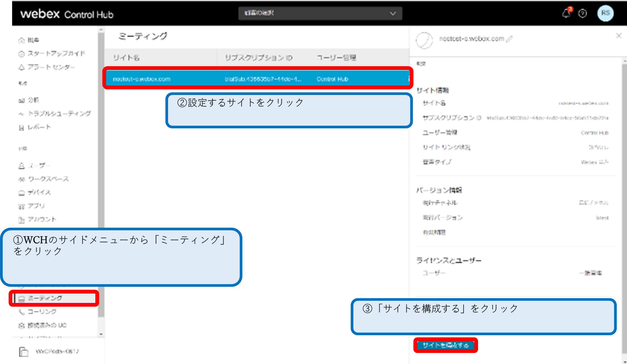Expand the customer selection dropdown

[x=320, y=13]
